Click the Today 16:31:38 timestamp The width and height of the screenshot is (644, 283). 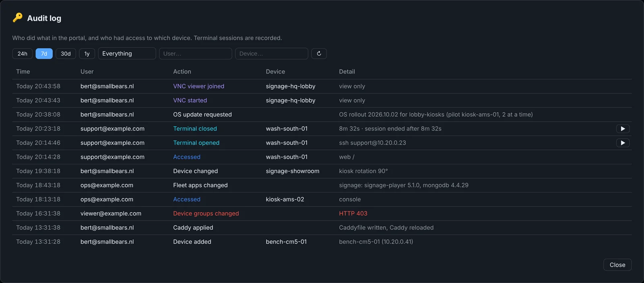pos(38,213)
